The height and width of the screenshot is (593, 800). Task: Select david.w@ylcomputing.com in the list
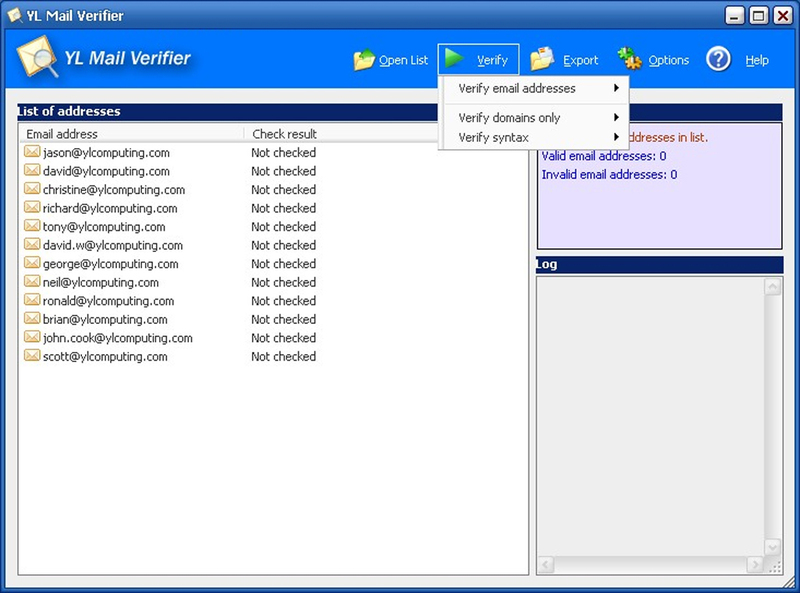pyautogui.click(x=113, y=245)
